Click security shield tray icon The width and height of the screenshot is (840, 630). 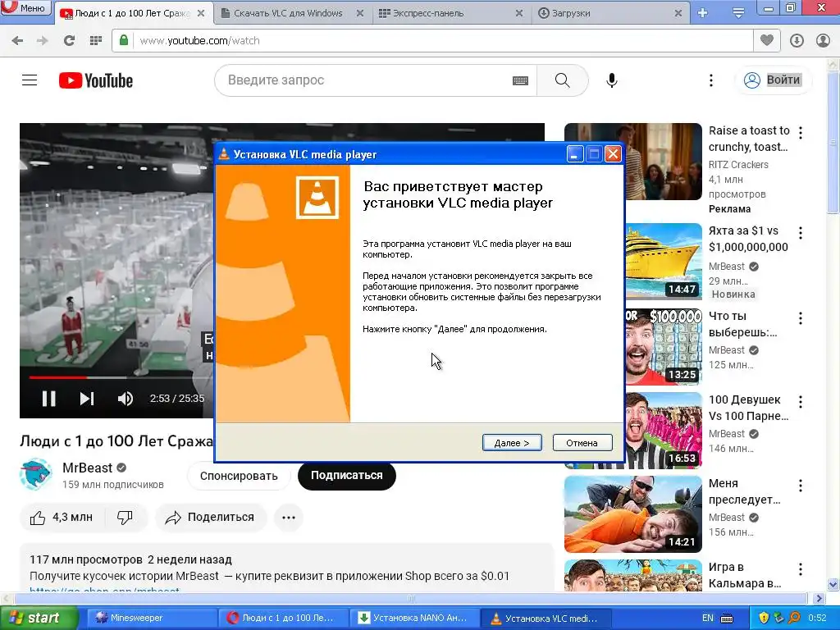764,619
